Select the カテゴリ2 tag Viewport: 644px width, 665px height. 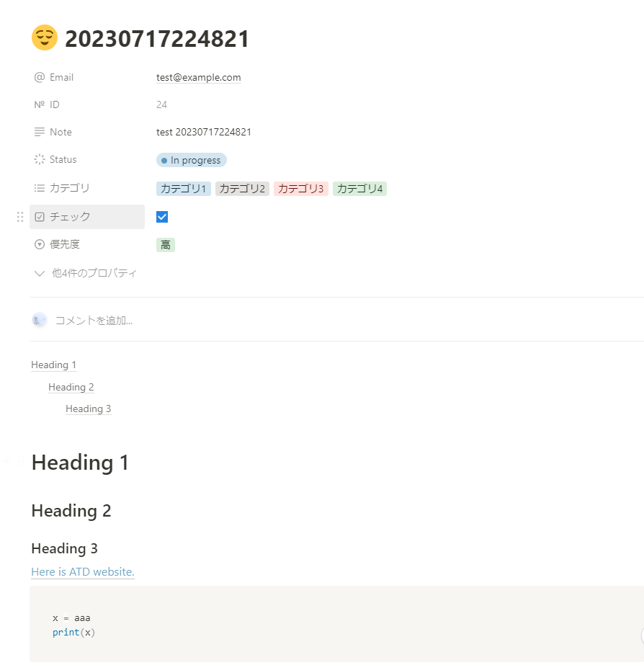[x=242, y=187]
